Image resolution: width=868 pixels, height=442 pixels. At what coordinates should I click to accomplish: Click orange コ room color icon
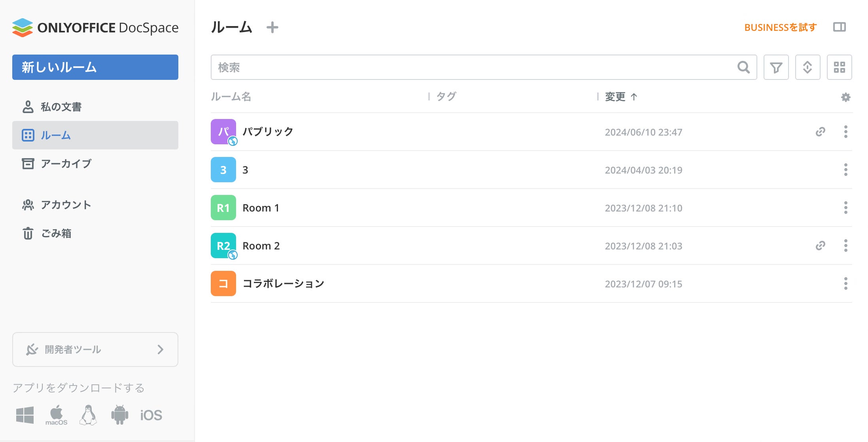click(x=223, y=283)
